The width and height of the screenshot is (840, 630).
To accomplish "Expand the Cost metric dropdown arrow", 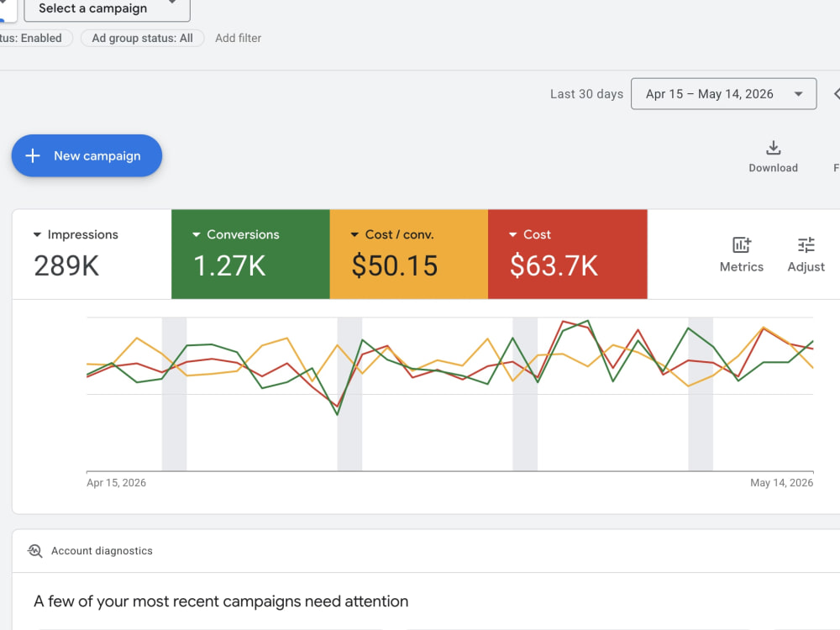I will click(512, 234).
